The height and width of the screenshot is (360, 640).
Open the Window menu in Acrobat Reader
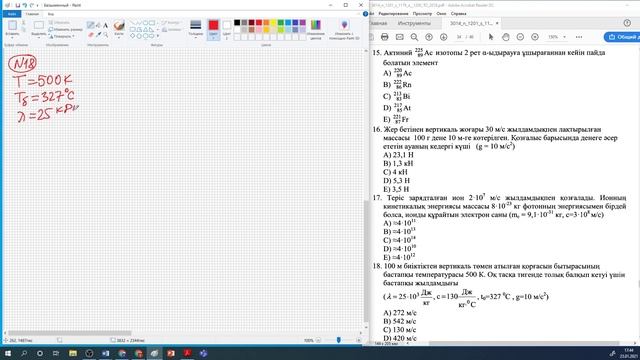coord(441,13)
